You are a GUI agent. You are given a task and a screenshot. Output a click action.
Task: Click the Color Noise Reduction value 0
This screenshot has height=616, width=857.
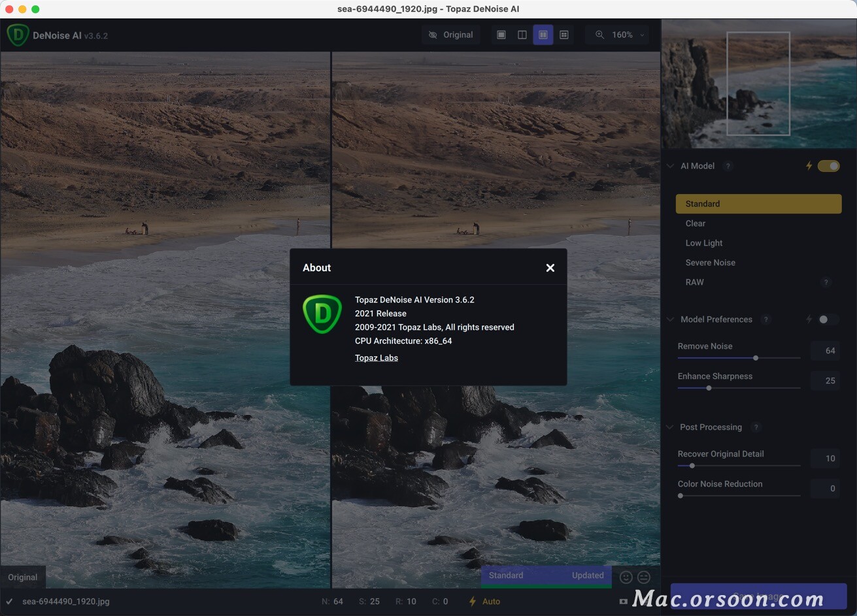coord(825,489)
